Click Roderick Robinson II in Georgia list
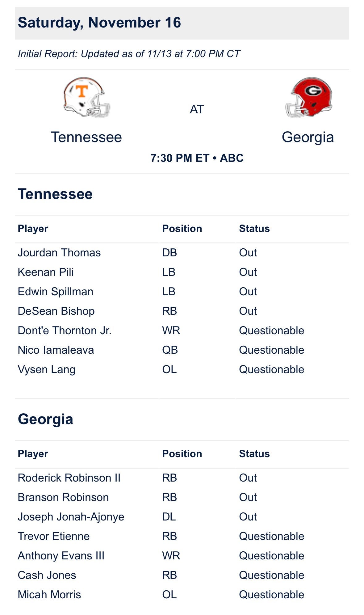This screenshot has height=615, width=364. (x=69, y=478)
